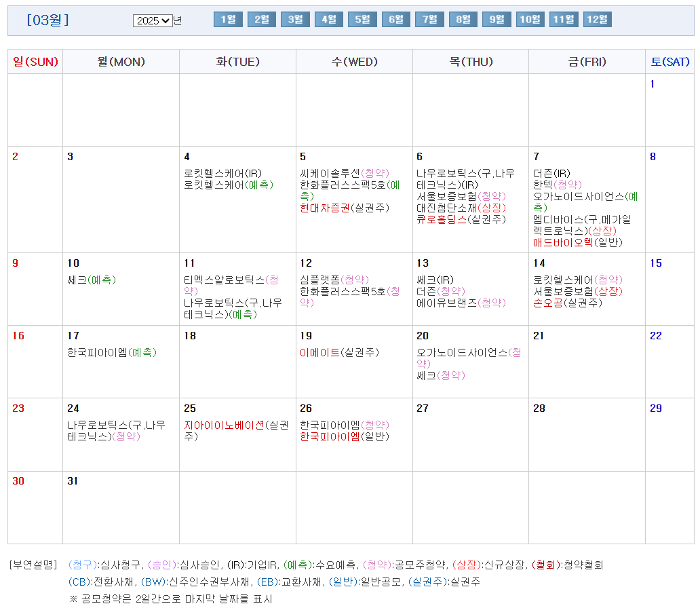
Task: Open 오가노이드사이언스(청약) on March 20
Action: click(x=469, y=358)
